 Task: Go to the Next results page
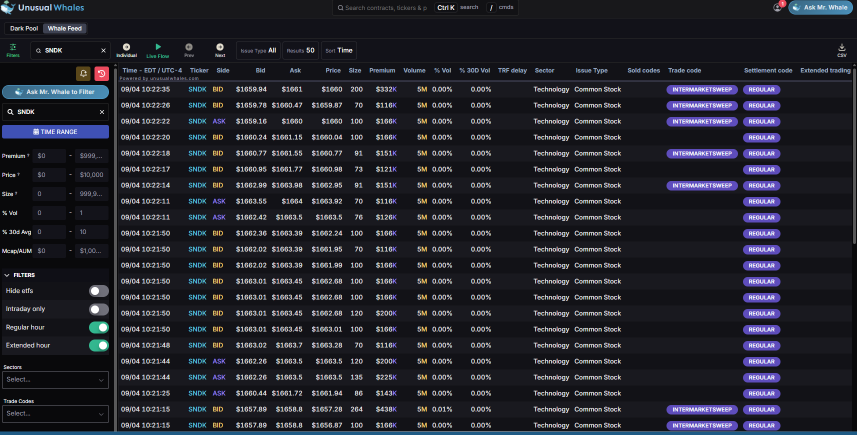220,50
